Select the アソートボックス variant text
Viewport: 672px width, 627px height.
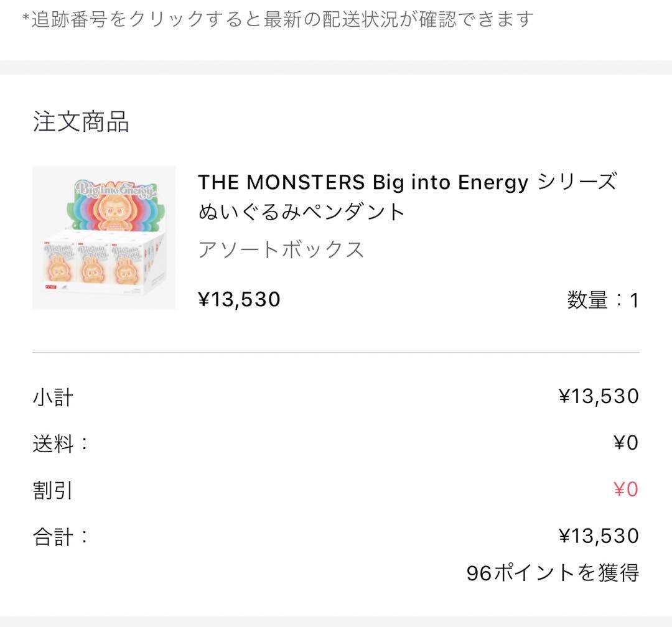click(281, 249)
